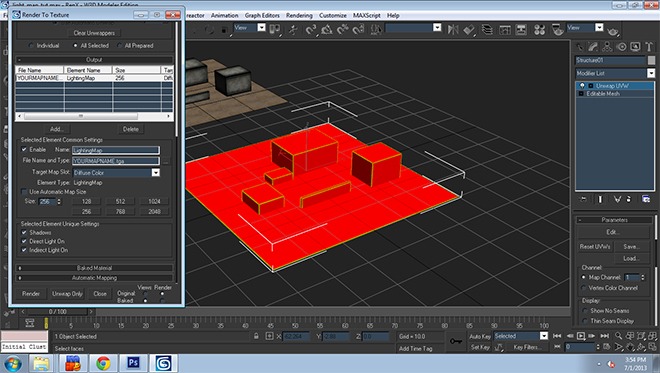Toggle the 3D Snaps icon
This screenshot has width=660, height=373.
311,29
